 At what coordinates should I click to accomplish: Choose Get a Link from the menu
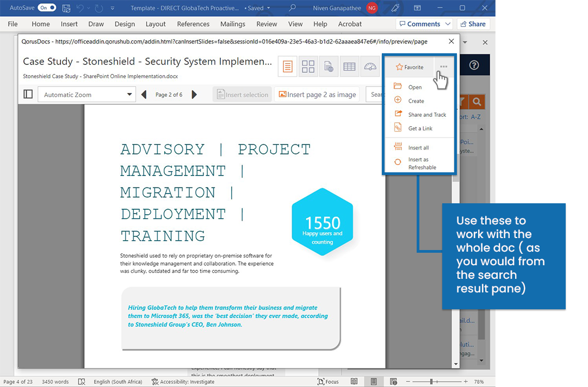pos(420,128)
